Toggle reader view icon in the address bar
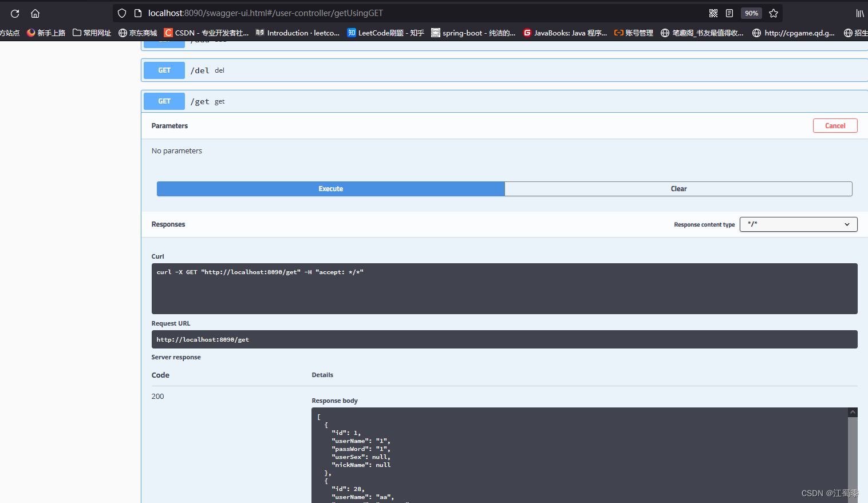 coord(729,13)
